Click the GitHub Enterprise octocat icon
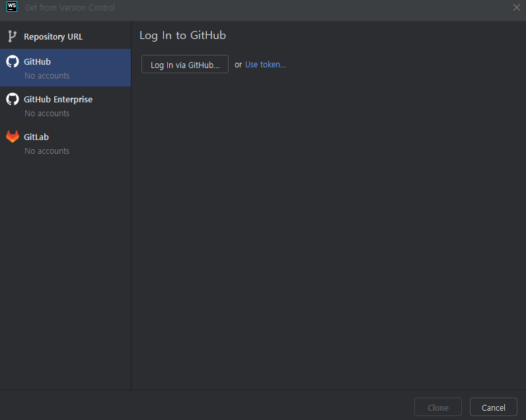 click(x=13, y=99)
